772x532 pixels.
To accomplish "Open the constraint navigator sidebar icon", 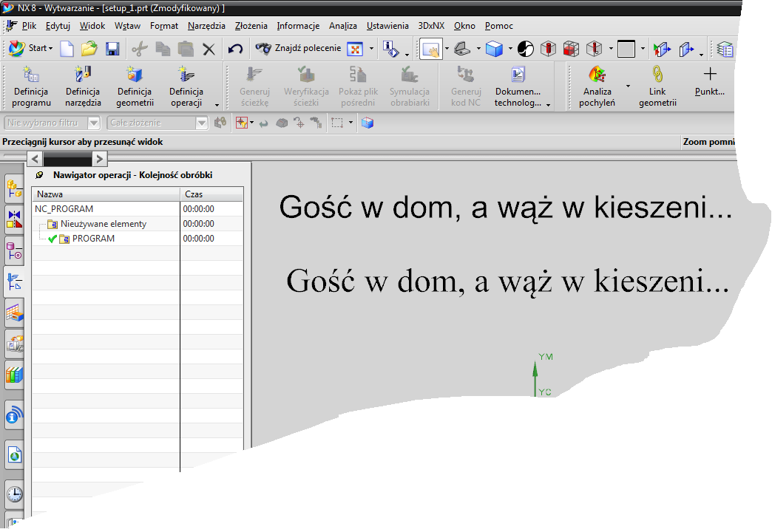I will point(15,219).
